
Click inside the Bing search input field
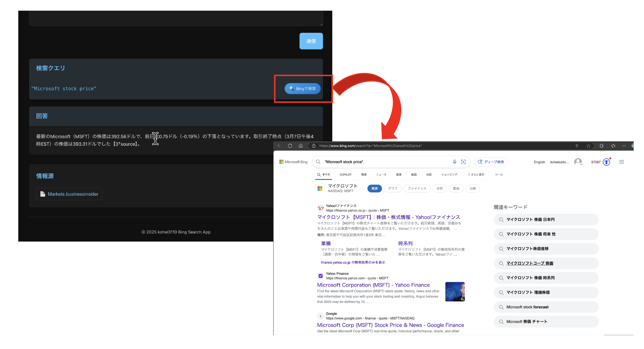(381, 162)
